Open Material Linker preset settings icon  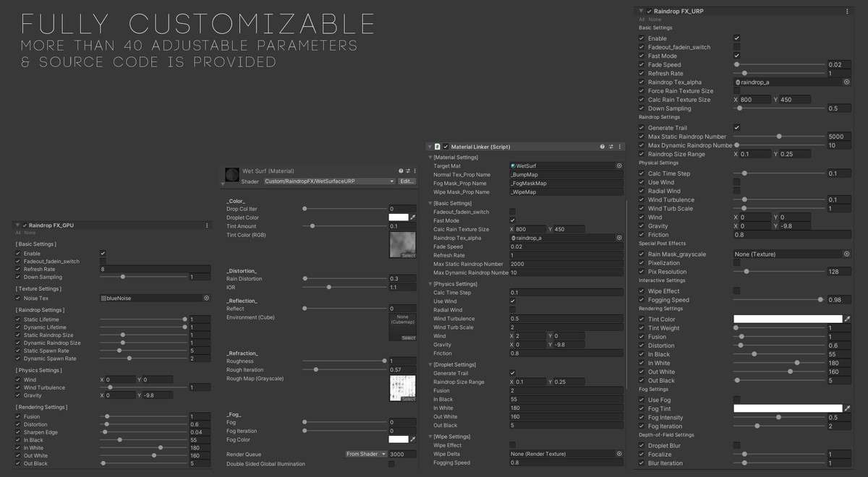tap(610, 147)
